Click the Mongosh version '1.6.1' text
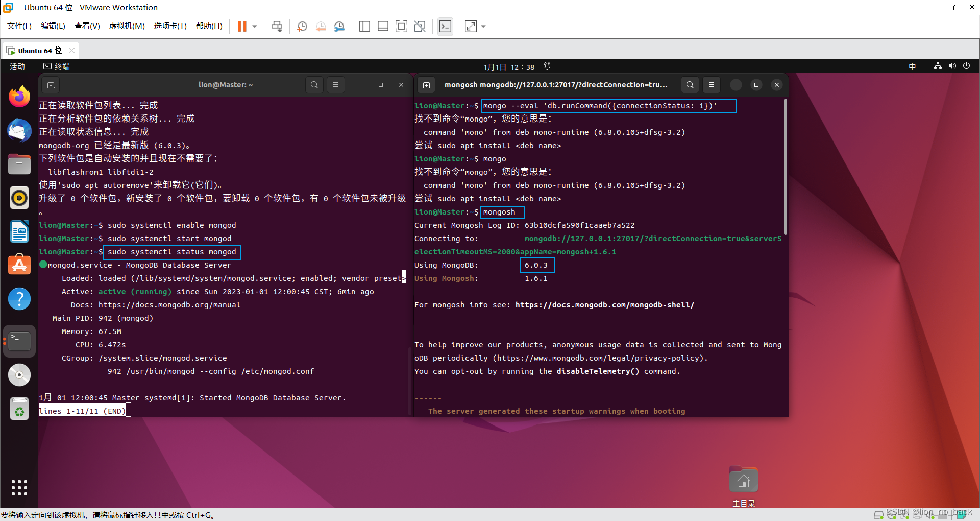This screenshot has height=521, width=980. coord(536,278)
